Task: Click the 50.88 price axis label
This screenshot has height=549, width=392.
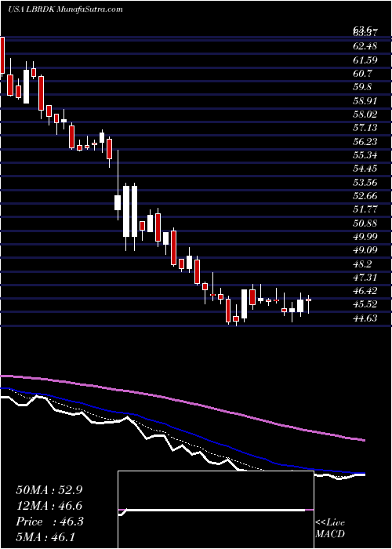Action: click(365, 223)
